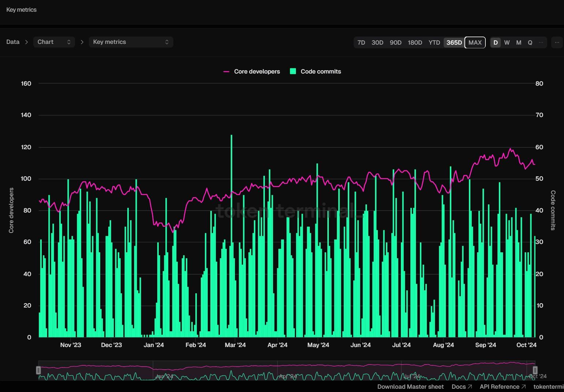Select the 365D time range
This screenshot has width=564, height=392.
coord(454,42)
